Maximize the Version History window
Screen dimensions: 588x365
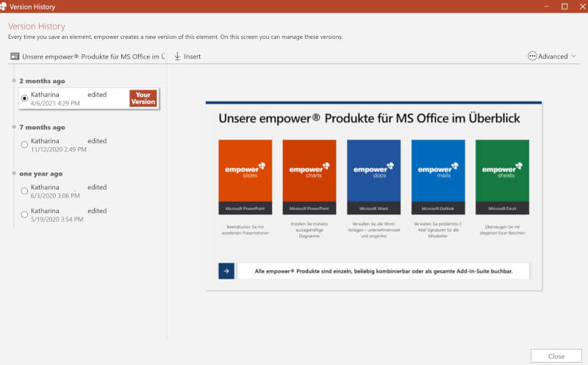[x=564, y=7]
